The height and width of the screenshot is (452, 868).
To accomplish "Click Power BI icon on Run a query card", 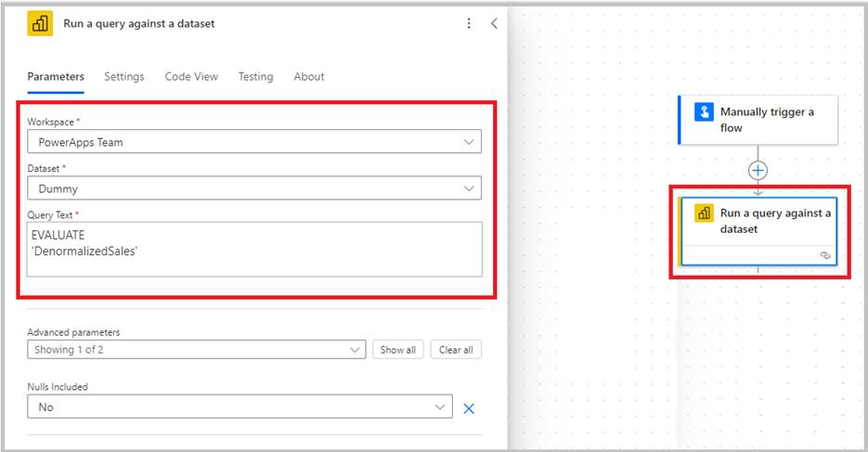I will (704, 213).
